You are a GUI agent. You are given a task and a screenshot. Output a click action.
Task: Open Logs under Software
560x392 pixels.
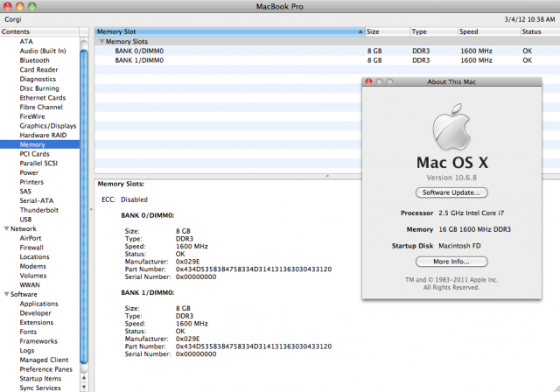[x=27, y=350]
